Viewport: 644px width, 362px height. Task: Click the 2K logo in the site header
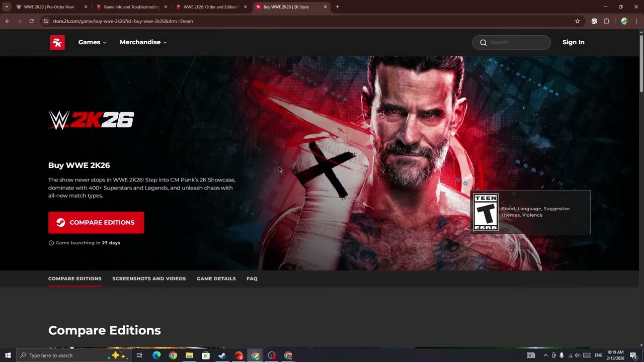57,42
